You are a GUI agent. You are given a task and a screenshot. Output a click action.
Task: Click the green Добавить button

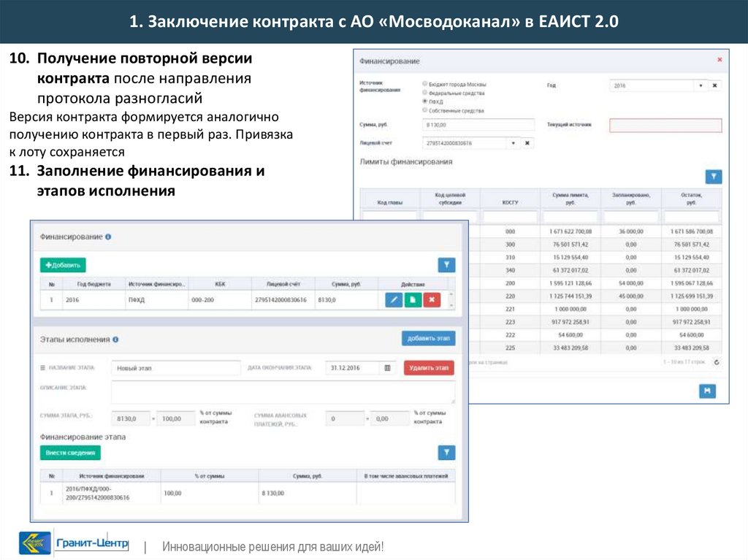63,265
